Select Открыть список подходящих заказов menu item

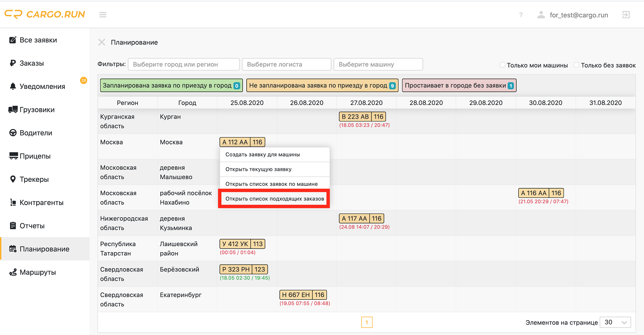275,199
